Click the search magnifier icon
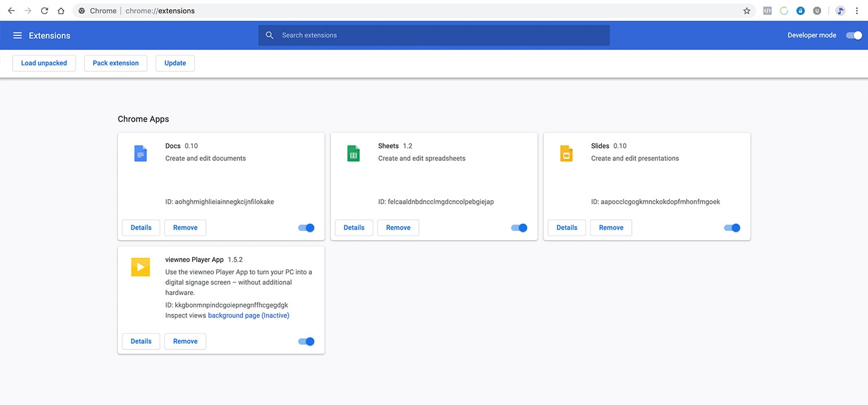This screenshot has height=405, width=868. [270, 35]
